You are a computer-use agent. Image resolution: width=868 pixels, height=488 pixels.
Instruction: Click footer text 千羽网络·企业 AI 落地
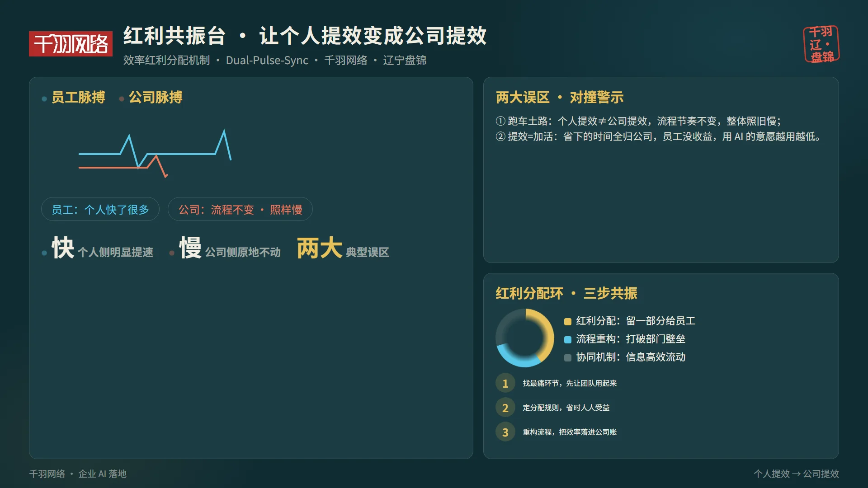pyautogui.click(x=78, y=474)
